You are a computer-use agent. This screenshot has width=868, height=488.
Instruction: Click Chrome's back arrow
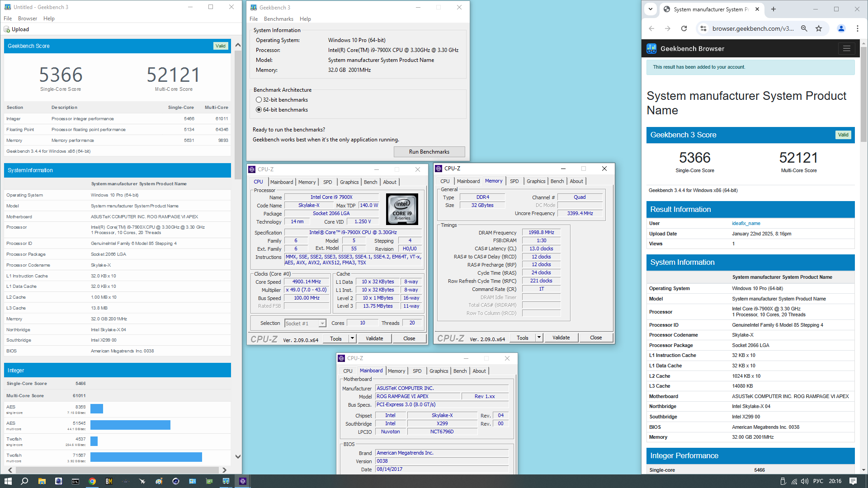coord(651,28)
